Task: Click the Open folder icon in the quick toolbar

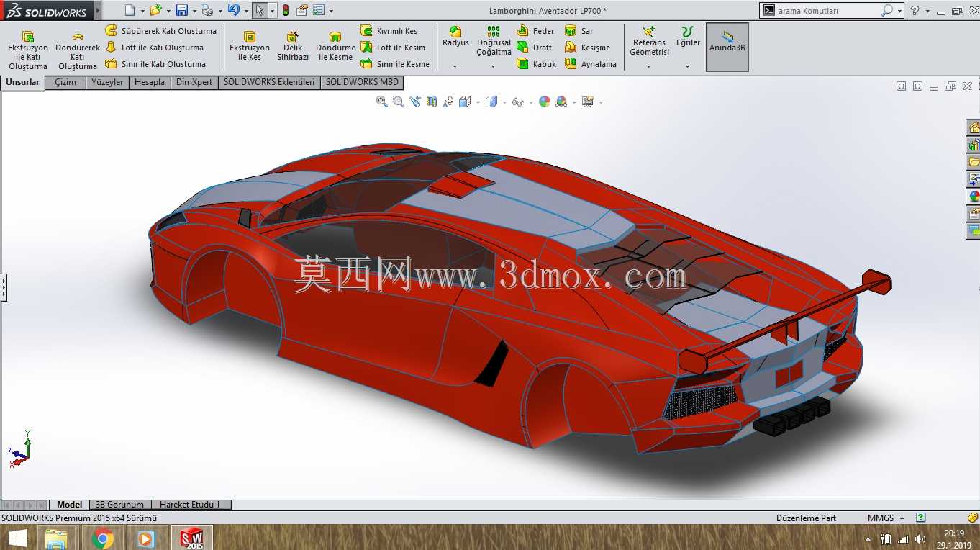Action: tap(155, 10)
